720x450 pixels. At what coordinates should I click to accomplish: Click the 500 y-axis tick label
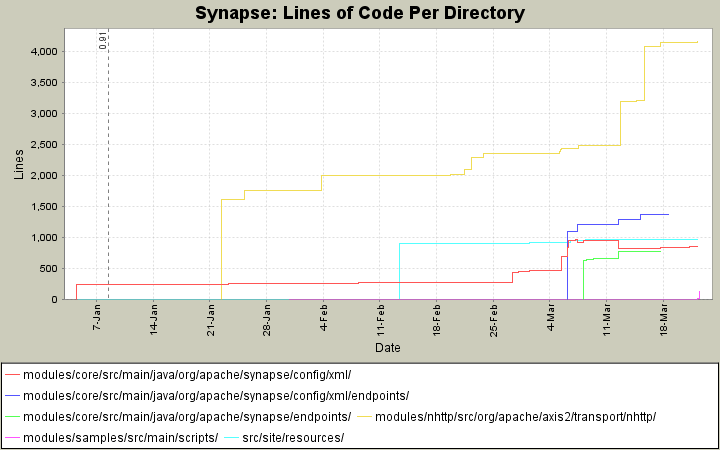click(x=50, y=269)
